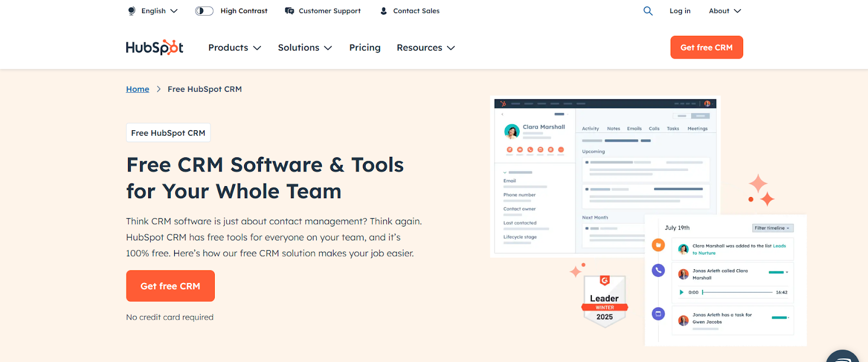Viewport: 868px width, 362px height.
Task: Click the Free CRM Software & Tools headline
Action: pos(265,177)
